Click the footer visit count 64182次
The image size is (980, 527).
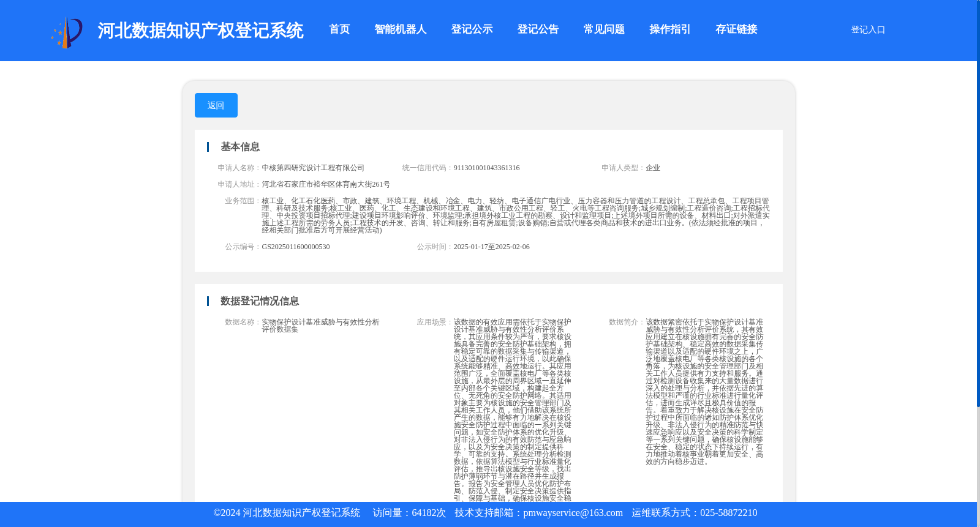(x=429, y=513)
